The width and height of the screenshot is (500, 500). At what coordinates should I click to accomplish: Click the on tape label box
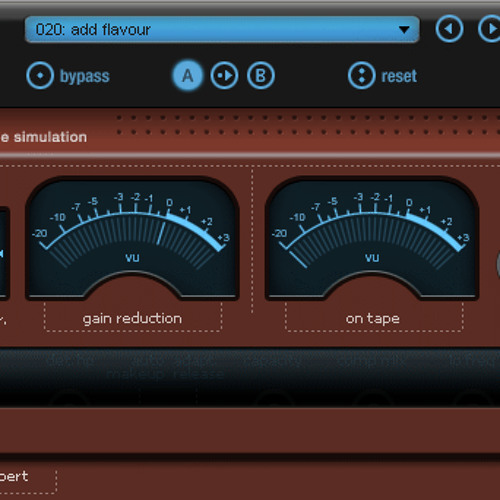374,317
